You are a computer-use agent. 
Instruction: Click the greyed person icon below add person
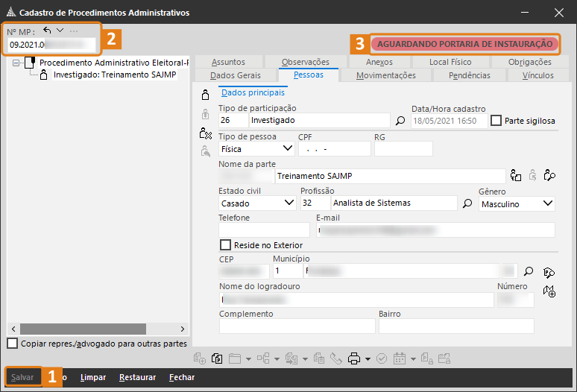click(205, 114)
